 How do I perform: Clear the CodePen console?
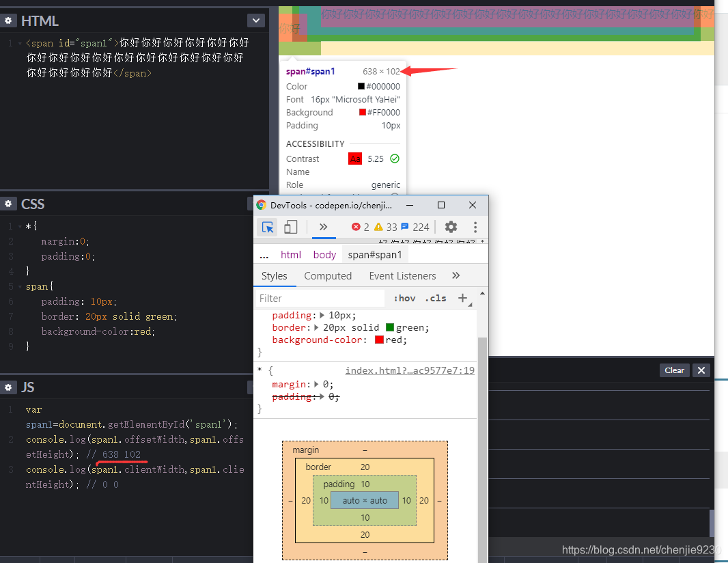(x=674, y=370)
